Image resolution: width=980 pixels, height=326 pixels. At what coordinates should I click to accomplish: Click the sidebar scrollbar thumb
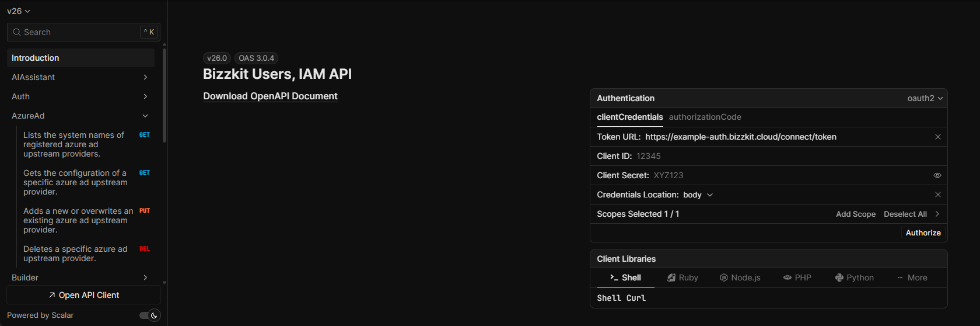164,95
